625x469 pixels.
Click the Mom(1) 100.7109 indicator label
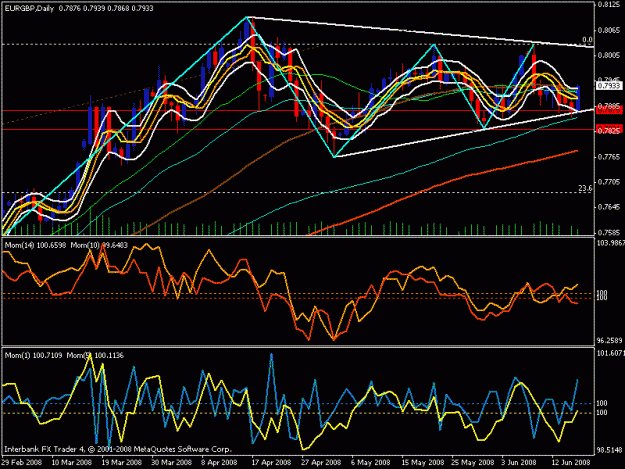click(x=33, y=355)
